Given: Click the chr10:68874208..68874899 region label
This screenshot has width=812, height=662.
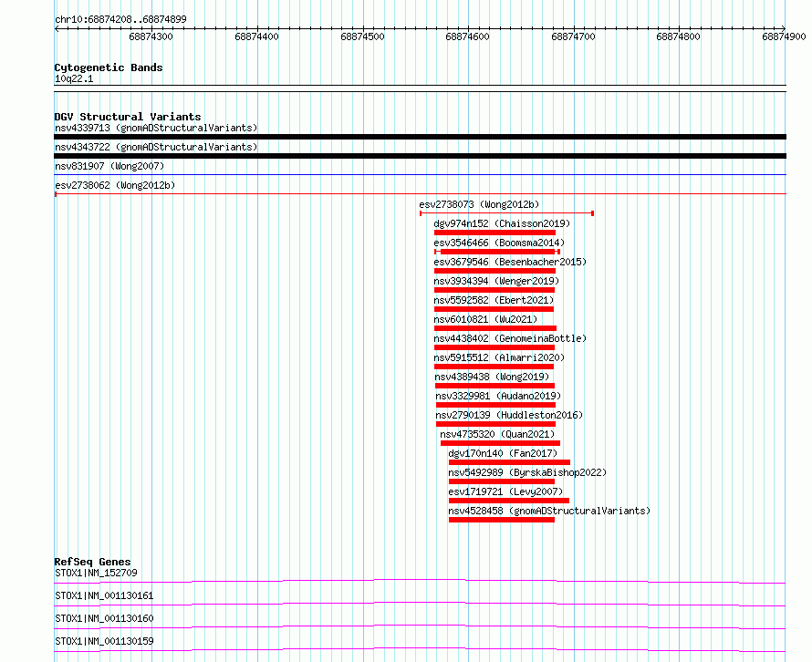Looking at the screenshot, I should pos(120,19).
